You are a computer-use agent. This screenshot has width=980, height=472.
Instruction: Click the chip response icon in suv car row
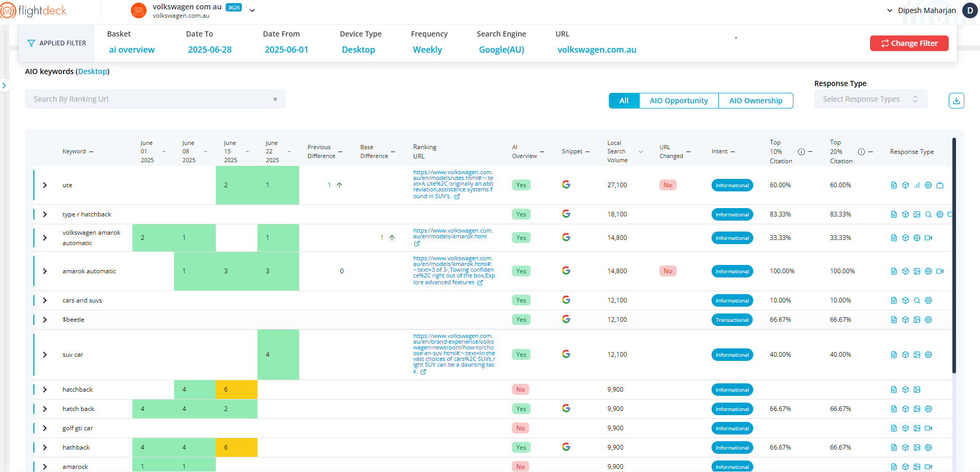pyautogui.click(x=928, y=355)
